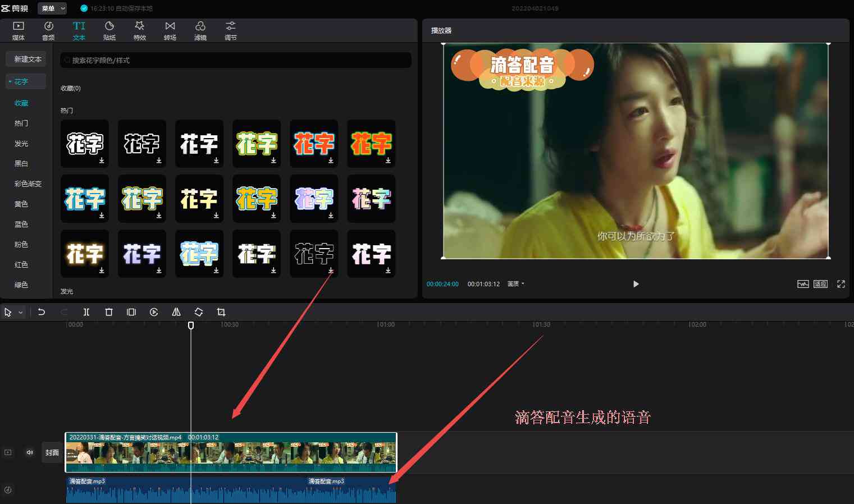
Task: Choose the 蓝色 blue category
Action: click(21, 224)
